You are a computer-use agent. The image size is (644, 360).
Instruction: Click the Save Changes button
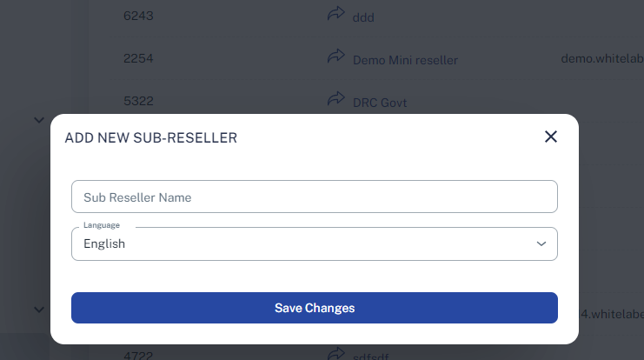(315, 308)
